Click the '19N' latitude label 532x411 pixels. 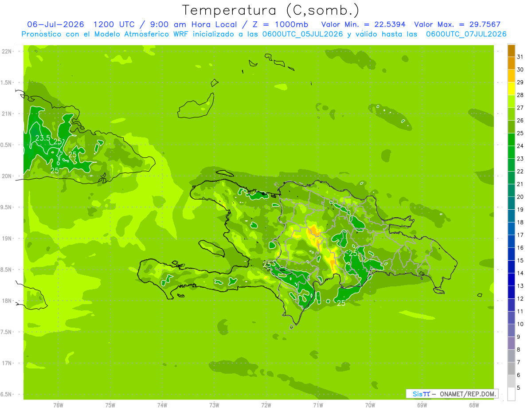point(6,239)
